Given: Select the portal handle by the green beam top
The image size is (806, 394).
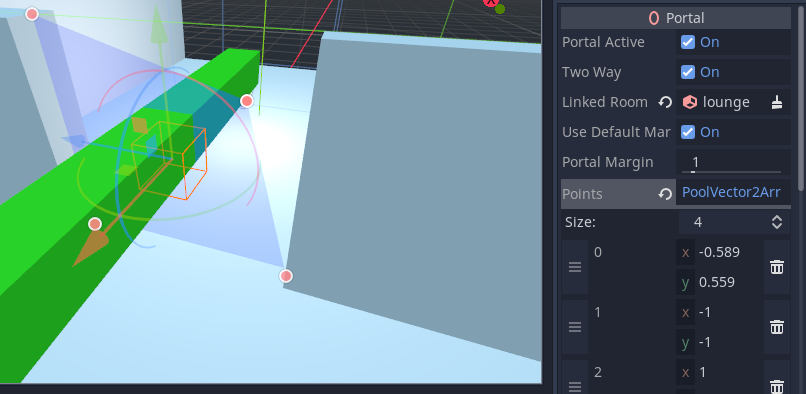Looking at the screenshot, I should point(247,101).
